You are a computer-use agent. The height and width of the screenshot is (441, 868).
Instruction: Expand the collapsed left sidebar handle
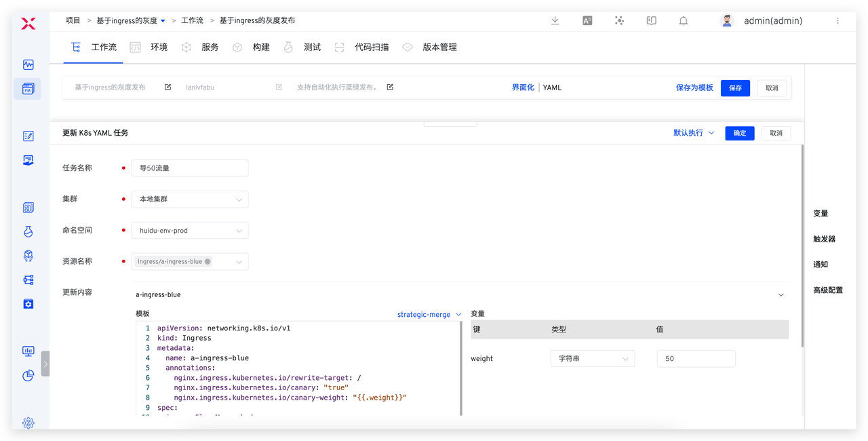(x=45, y=364)
